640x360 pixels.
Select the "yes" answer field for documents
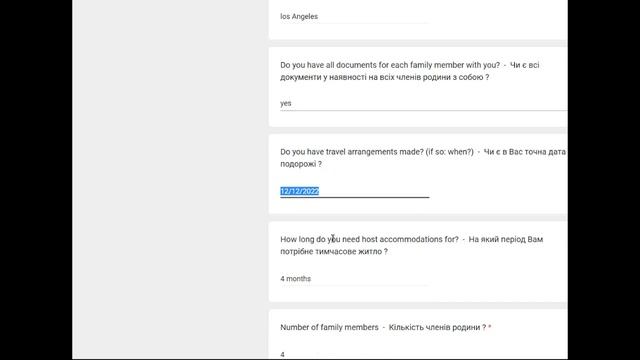(x=423, y=104)
